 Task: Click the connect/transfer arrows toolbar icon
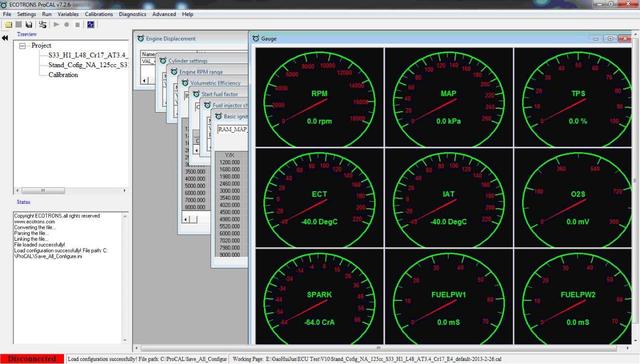42,24
